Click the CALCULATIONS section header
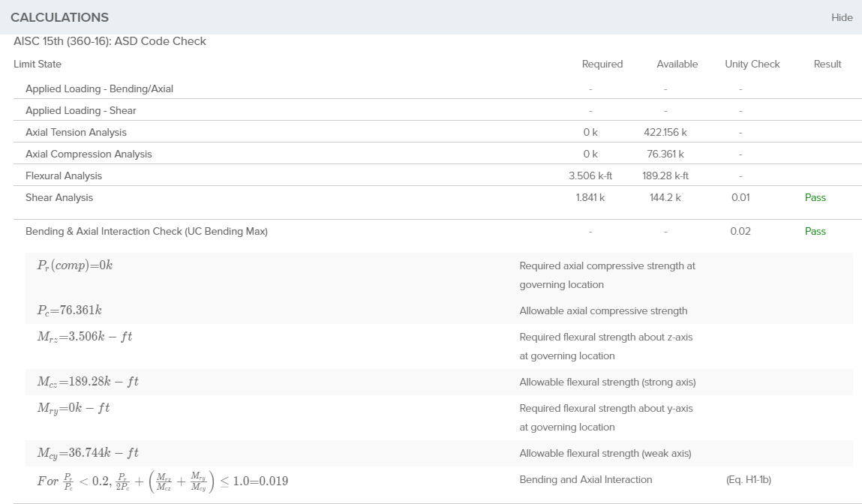Screen dimensions: 862x504 60,17
